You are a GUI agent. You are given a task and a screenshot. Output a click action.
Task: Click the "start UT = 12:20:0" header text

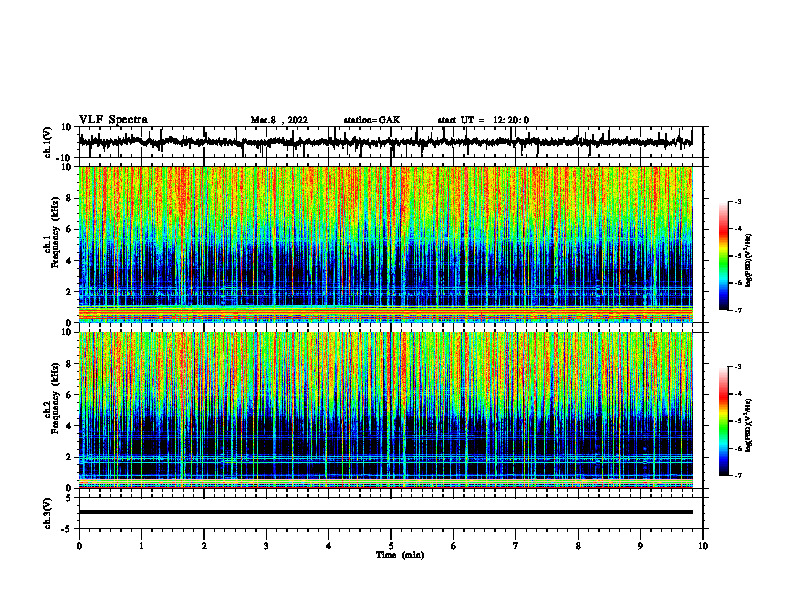click(483, 120)
